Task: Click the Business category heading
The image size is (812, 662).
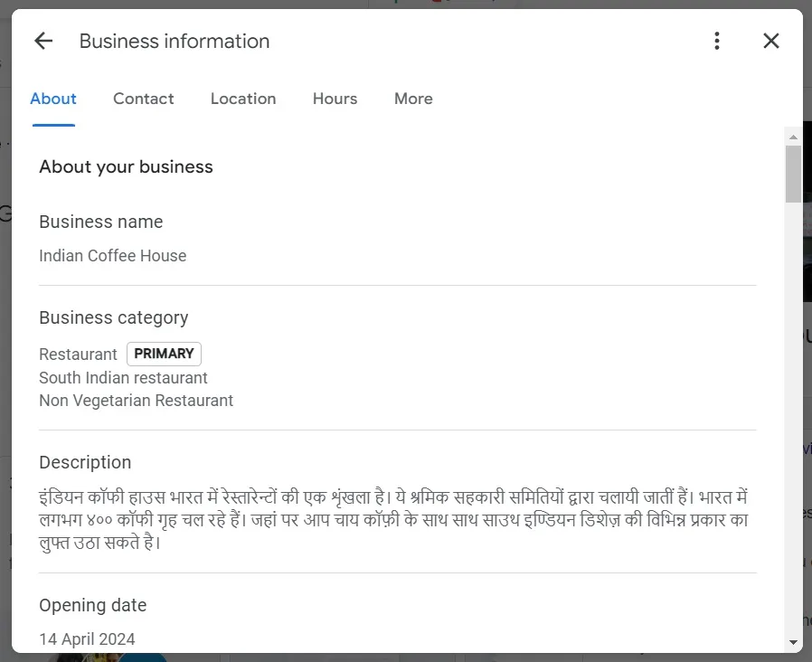Action: (x=114, y=317)
